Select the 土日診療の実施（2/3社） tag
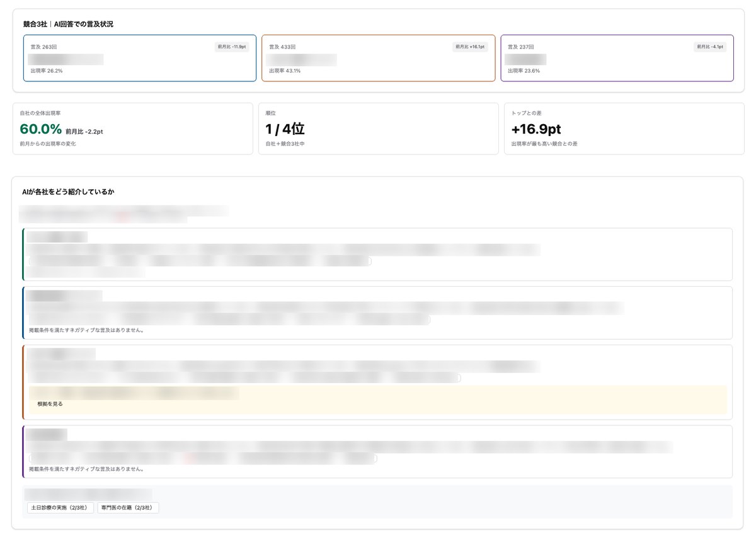 pyautogui.click(x=60, y=508)
